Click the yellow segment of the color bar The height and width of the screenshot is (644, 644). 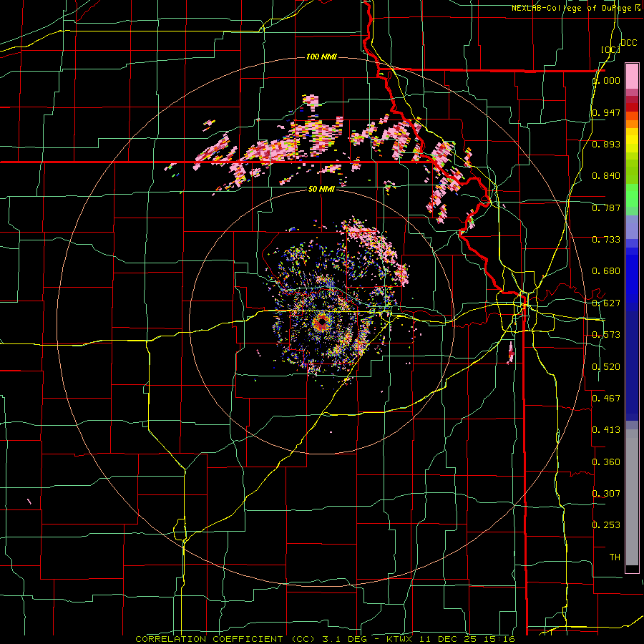click(x=632, y=140)
